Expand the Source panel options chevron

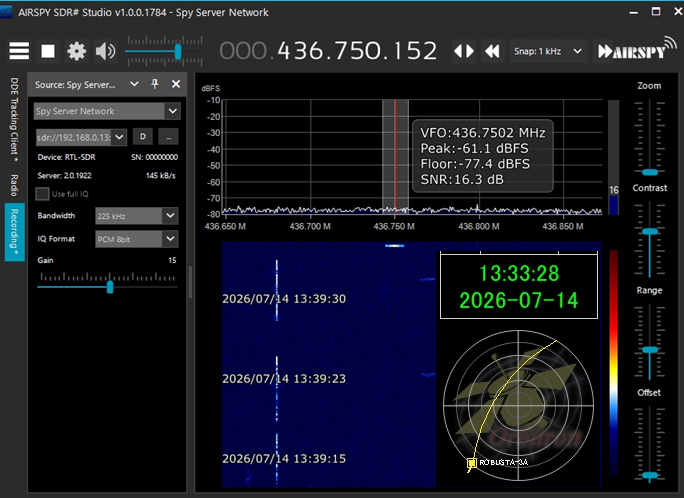134,84
